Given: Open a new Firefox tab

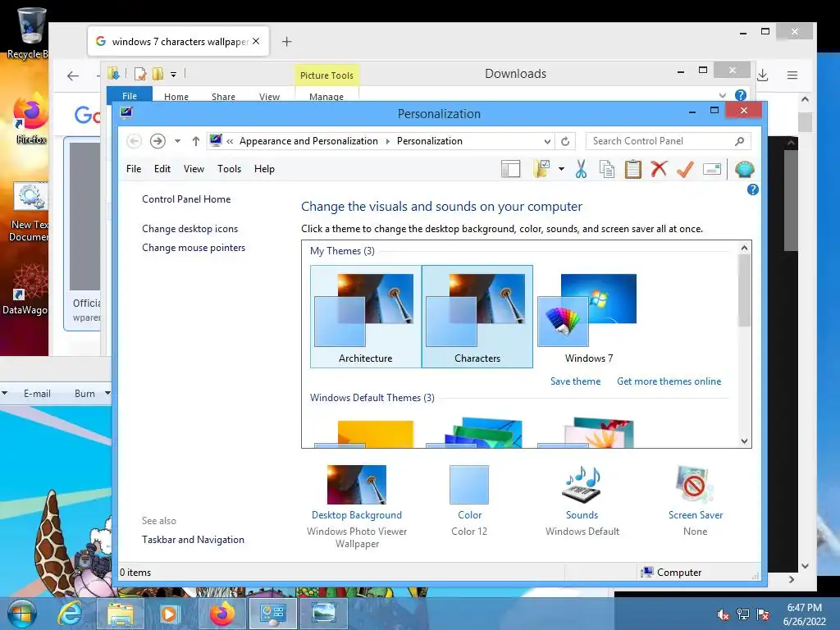Looking at the screenshot, I should click(x=286, y=42).
